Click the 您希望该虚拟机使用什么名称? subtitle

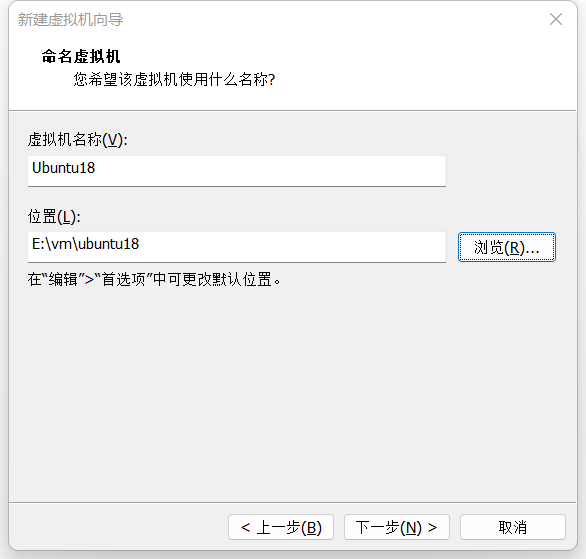click(174, 79)
